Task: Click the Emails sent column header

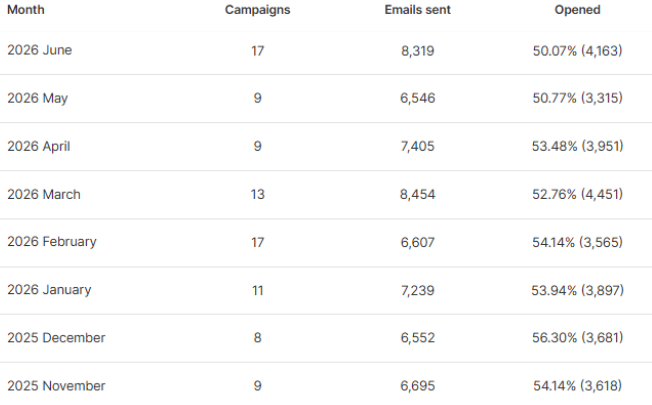Action: tap(417, 10)
